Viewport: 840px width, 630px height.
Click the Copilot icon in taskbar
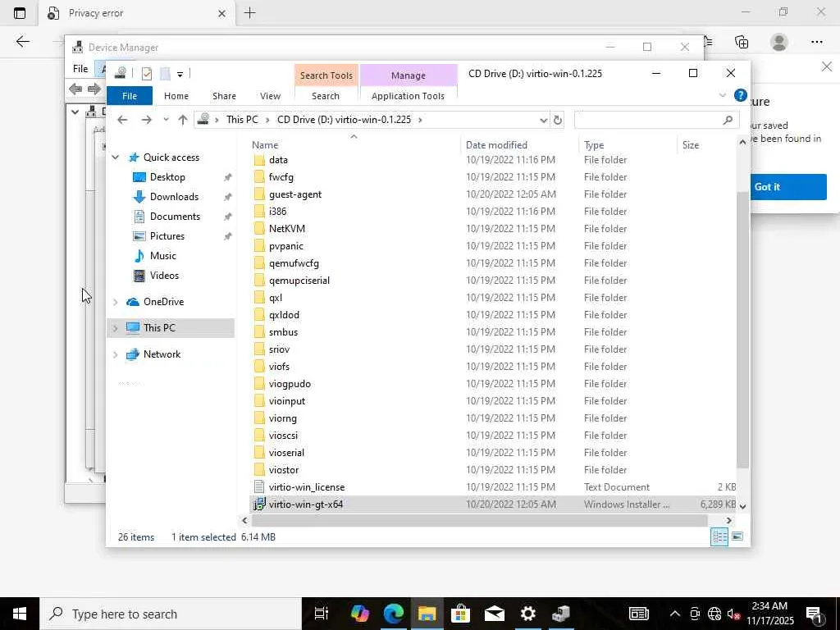pyautogui.click(x=359, y=614)
